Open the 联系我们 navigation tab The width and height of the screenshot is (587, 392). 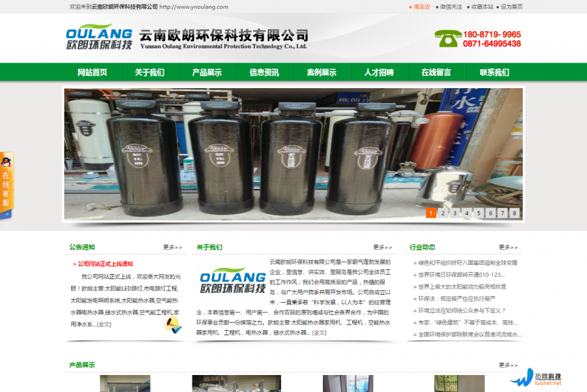coord(494,72)
